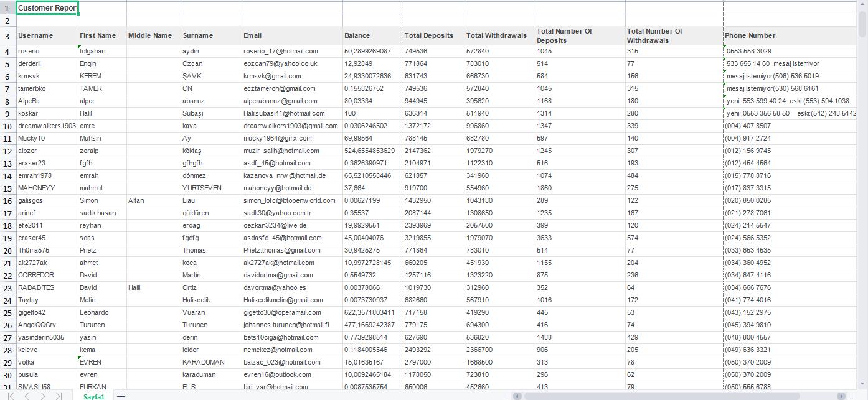The image size is (868, 400).
Task: Switch to the Sayfa1 sheet tab
Action: point(94,396)
